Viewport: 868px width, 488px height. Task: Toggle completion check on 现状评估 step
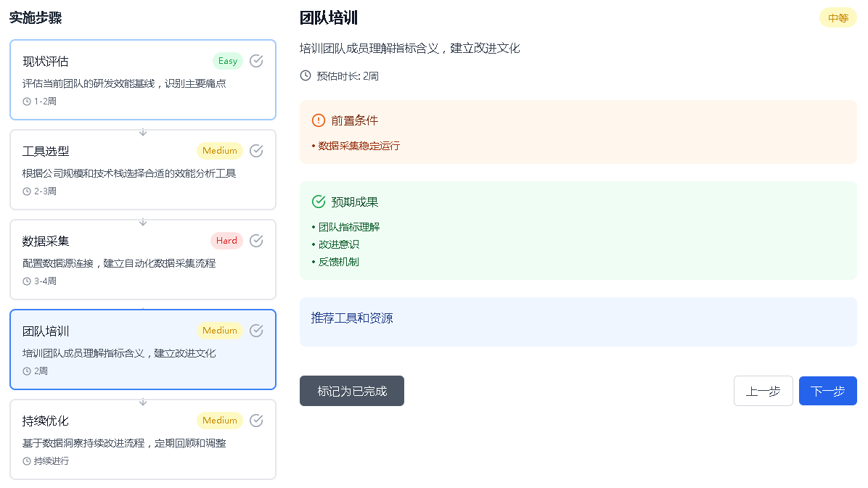point(256,61)
